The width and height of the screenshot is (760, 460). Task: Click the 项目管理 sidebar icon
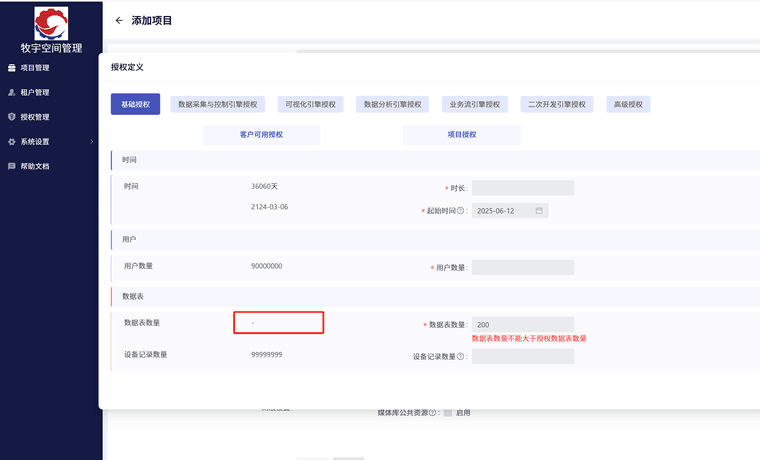(x=12, y=68)
